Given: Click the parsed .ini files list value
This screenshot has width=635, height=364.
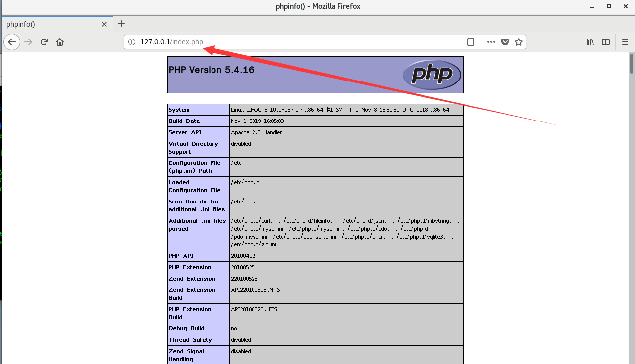Looking at the screenshot, I should (345, 233).
